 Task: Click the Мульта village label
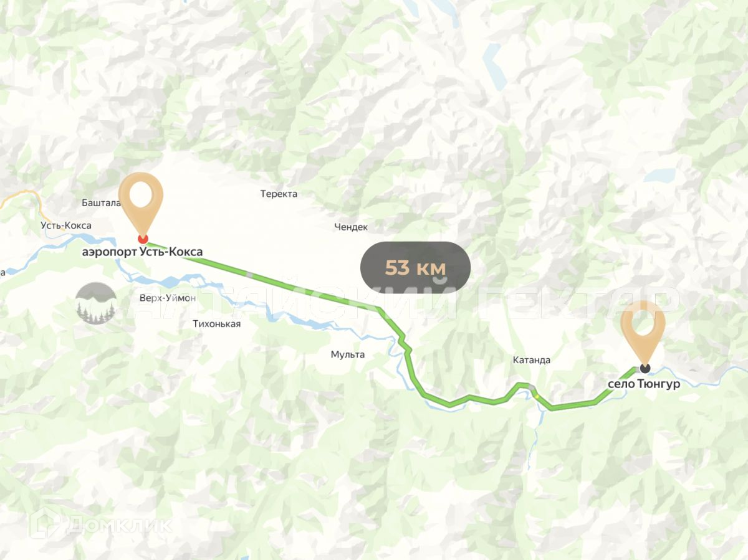coord(348,354)
